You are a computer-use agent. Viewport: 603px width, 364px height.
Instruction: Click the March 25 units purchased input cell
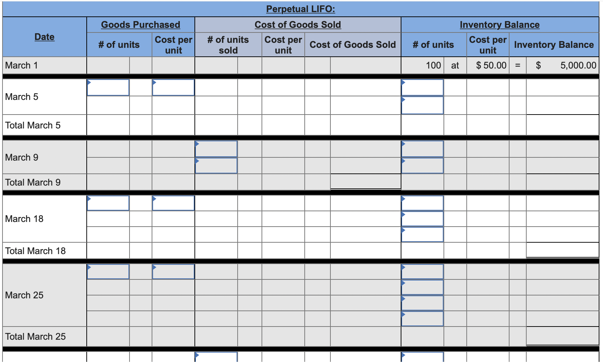click(x=108, y=272)
